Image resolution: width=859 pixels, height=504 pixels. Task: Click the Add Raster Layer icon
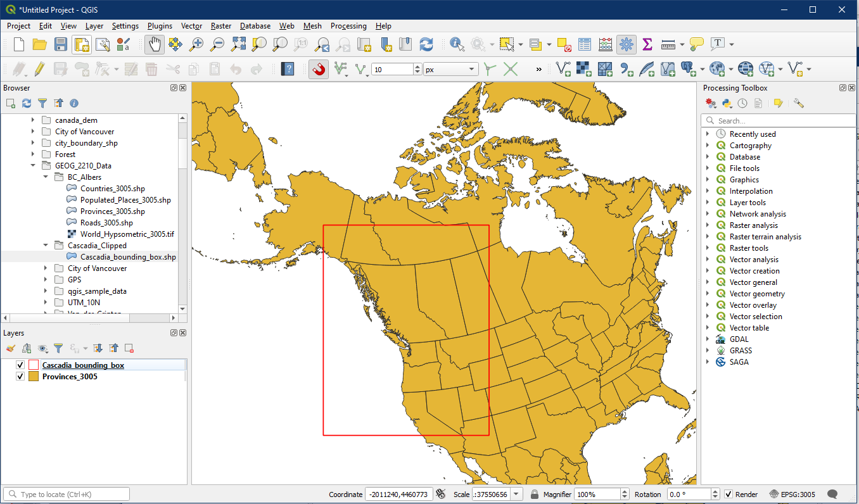585,69
